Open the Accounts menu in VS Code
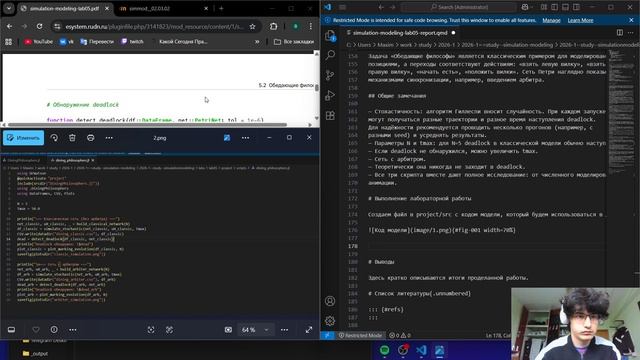The width and height of the screenshot is (640, 360). coord(330,301)
